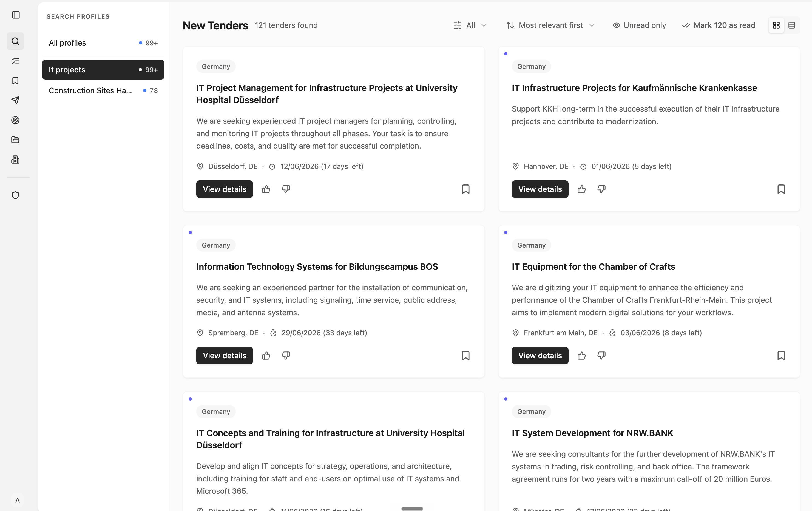Open the checklist icon in left navigation
The image size is (812, 511).
[x=16, y=61]
